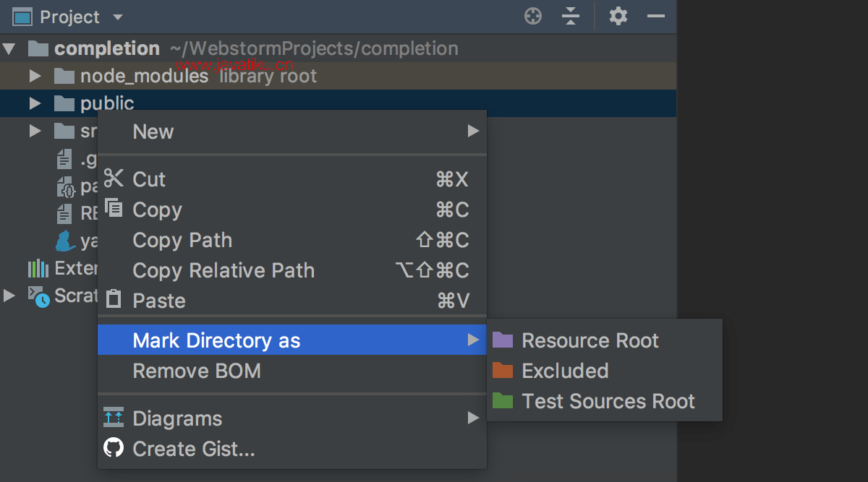
Task: Select Create Gist... menu entry
Action: click(x=292, y=449)
